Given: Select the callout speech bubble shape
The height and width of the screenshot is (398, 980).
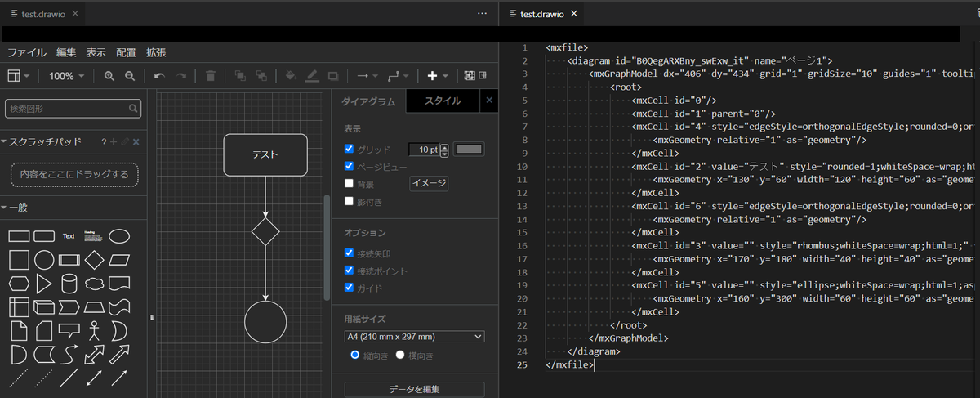Looking at the screenshot, I should 69,331.
